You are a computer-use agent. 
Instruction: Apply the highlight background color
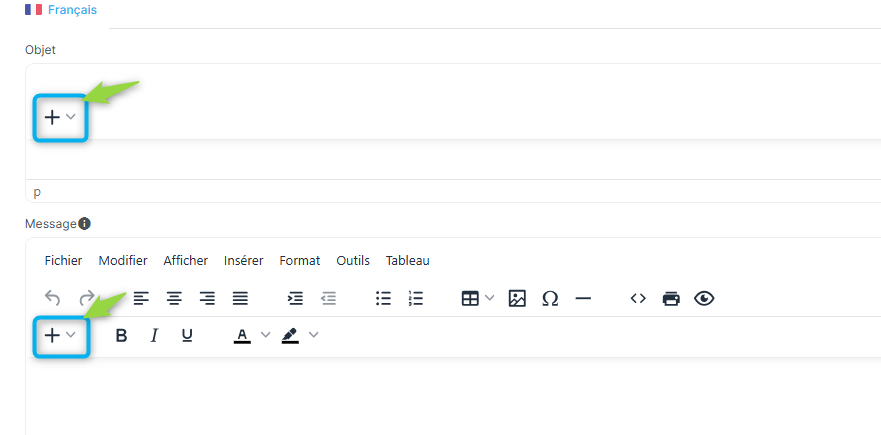click(290, 336)
